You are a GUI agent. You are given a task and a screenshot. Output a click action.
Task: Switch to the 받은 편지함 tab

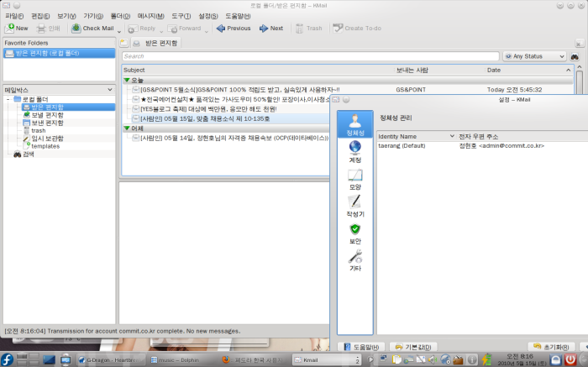tap(156, 43)
